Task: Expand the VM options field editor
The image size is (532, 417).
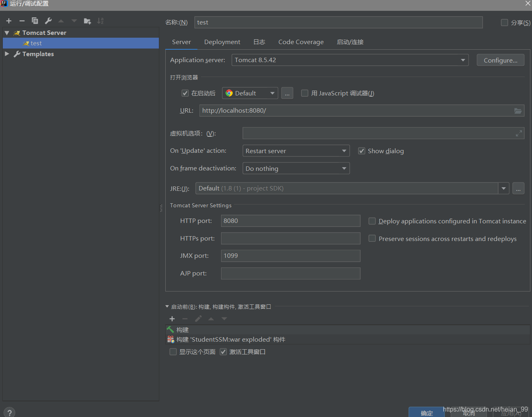Action: click(x=519, y=134)
